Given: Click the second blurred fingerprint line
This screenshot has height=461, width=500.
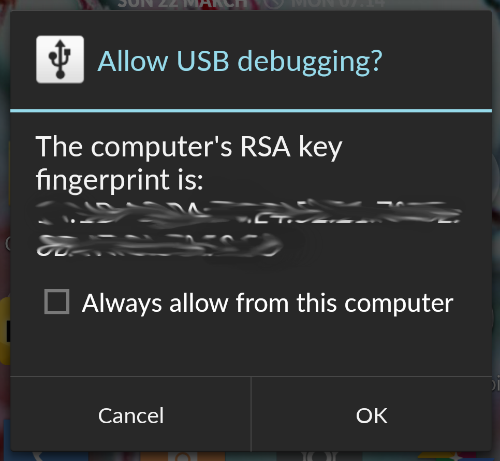Looking at the screenshot, I should click(x=159, y=245).
